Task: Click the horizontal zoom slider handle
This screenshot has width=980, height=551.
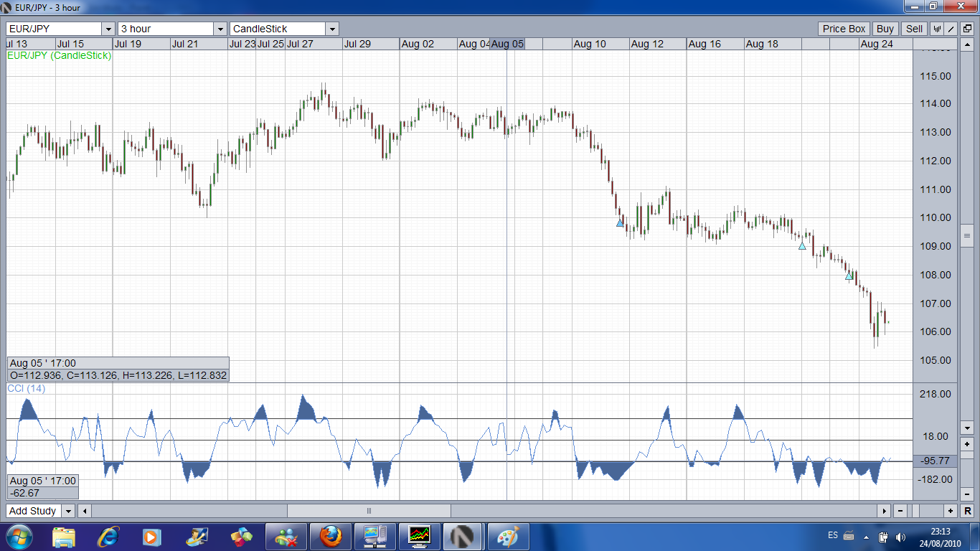Action: click(914, 511)
